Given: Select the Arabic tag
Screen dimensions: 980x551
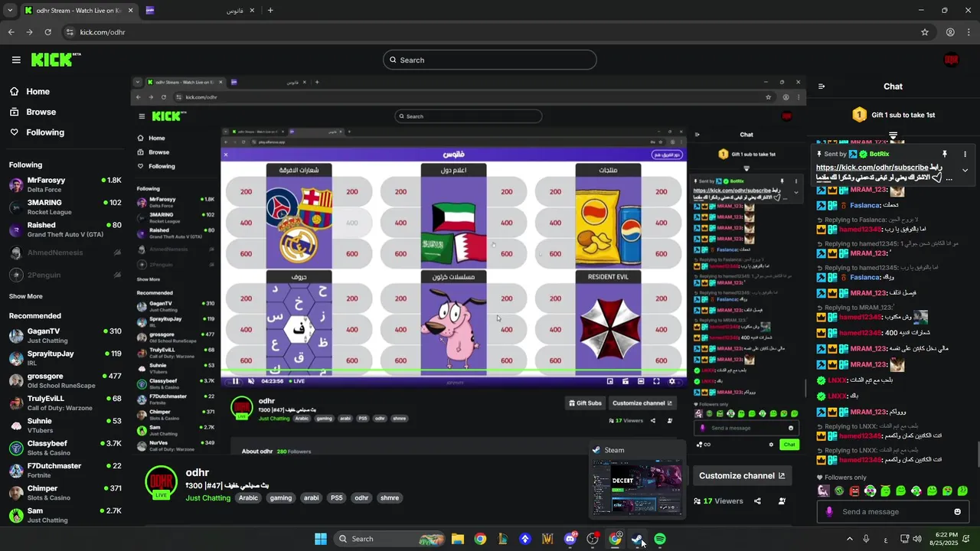Looking at the screenshot, I should 248,497.
